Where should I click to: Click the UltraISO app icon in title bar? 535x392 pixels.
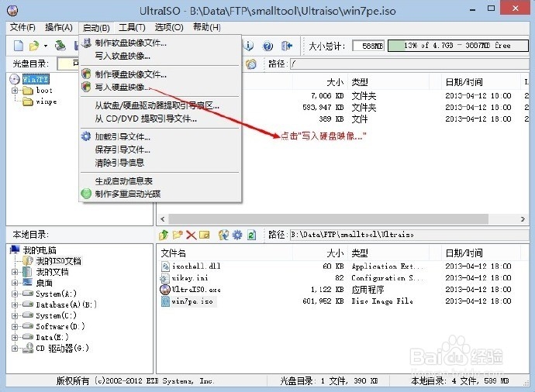point(12,11)
